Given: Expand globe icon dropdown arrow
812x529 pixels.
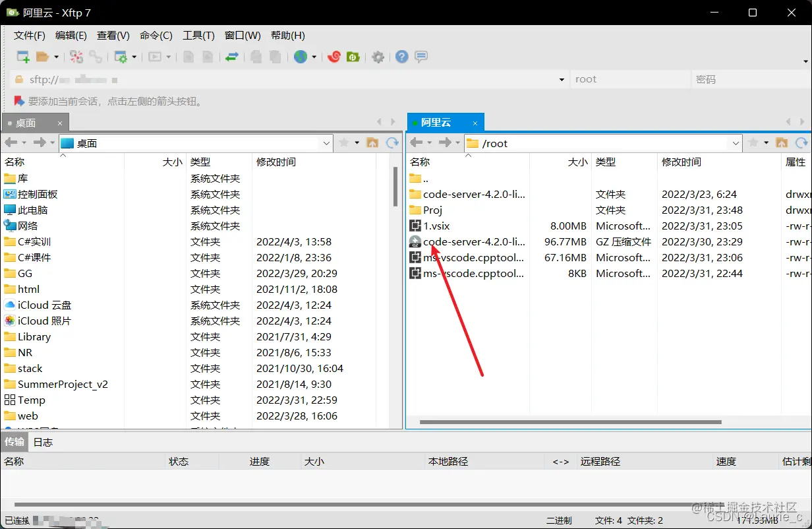Looking at the screenshot, I should [314, 57].
